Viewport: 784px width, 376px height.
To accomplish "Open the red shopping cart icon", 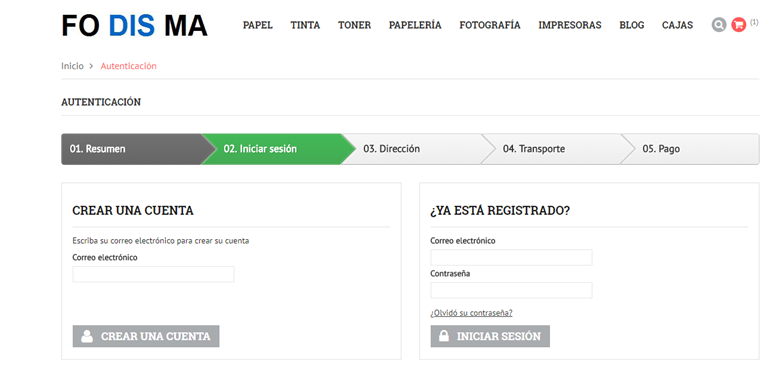I will tap(738, 24).
